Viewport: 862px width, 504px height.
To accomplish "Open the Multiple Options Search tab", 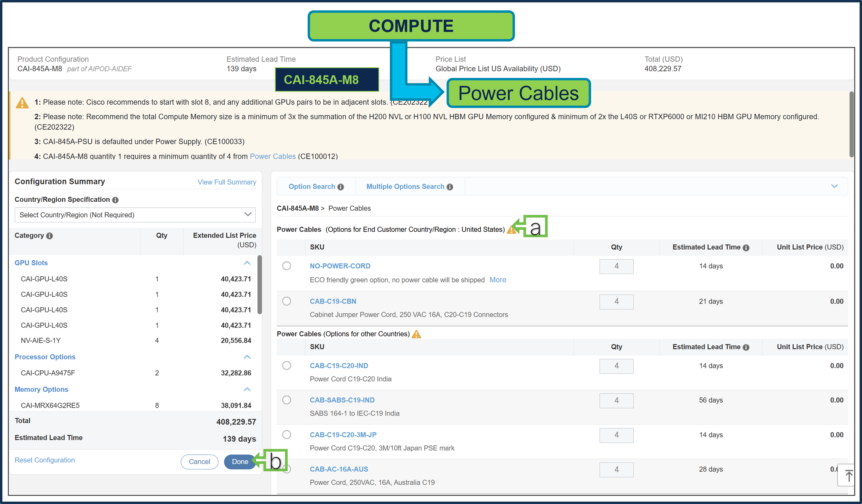I will point(405,187).
